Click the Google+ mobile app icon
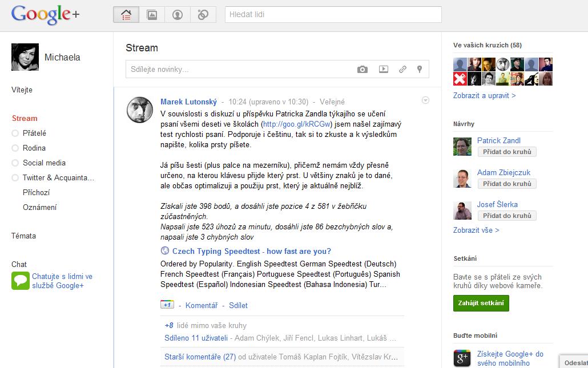Screen dimensions: 588x368 click(462, 358)
